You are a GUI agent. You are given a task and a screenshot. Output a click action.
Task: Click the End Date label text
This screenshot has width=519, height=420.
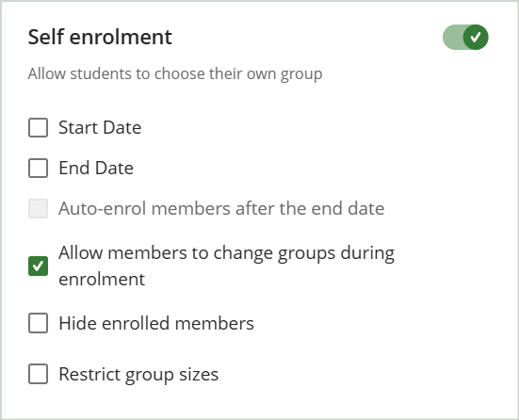[x=96, y=168]
